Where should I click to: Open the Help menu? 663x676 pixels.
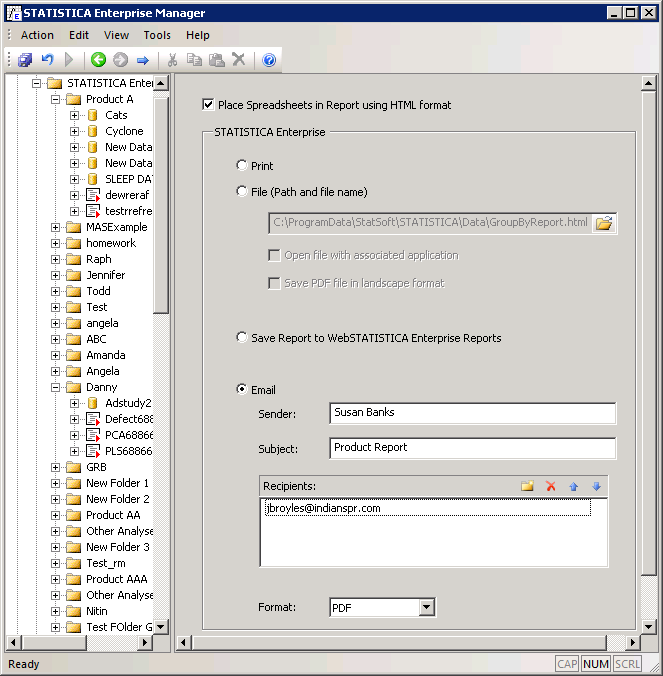click(198, 35)
